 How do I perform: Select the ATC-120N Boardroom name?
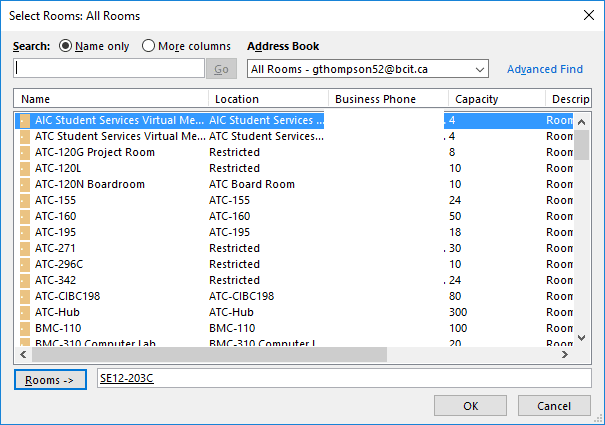point(90,185)
